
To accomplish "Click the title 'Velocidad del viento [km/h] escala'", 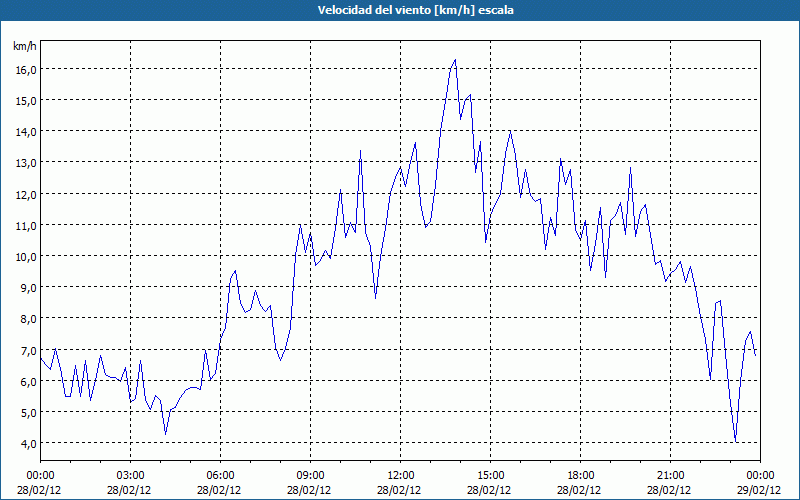I will click(415, 10).
